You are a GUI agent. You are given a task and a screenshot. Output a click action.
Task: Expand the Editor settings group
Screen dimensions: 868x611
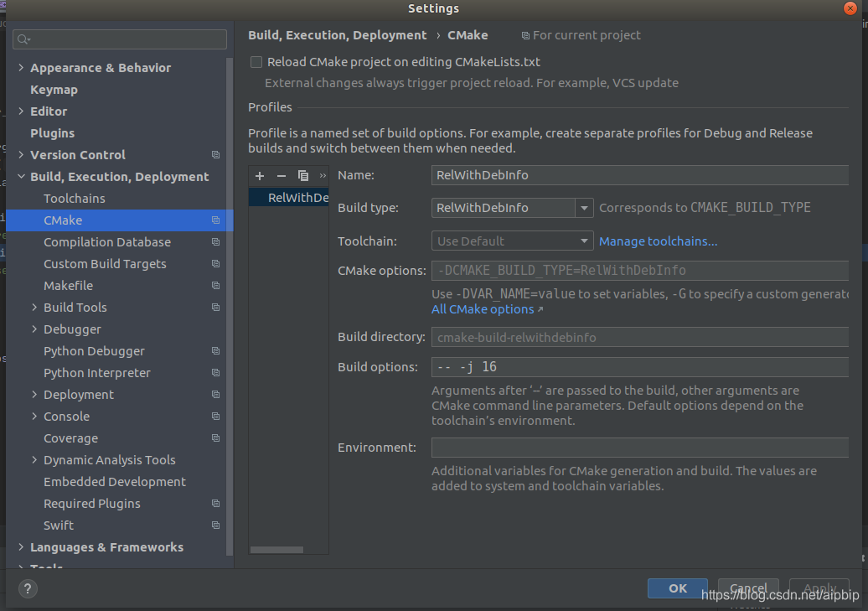tap(21, 111)
